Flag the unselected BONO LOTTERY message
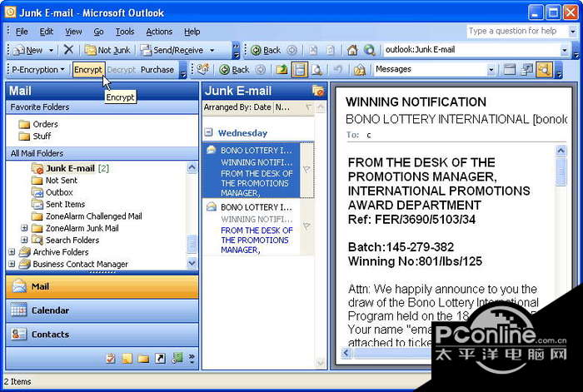583x392 pixels. pos(306,226)
